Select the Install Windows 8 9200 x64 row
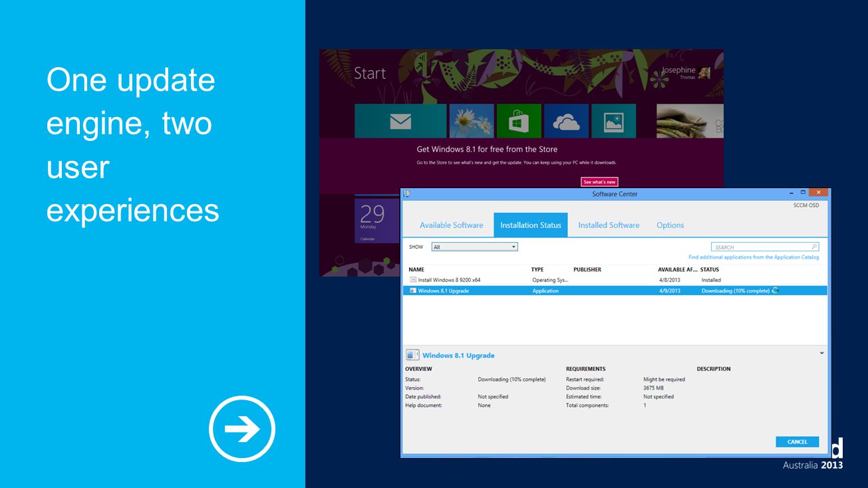The width and height of the screenshot is (868, 488). click(615, 280)
